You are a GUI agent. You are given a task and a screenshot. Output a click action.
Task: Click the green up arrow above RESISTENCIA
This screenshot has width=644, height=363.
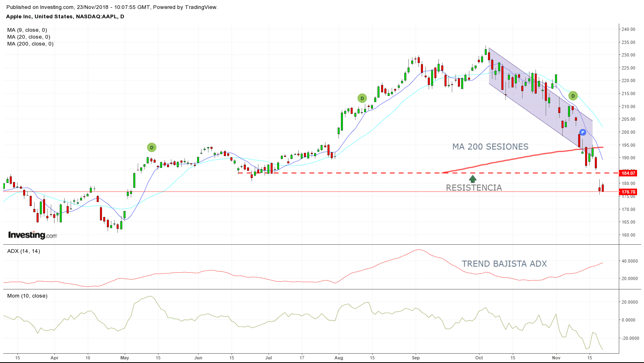473,179
